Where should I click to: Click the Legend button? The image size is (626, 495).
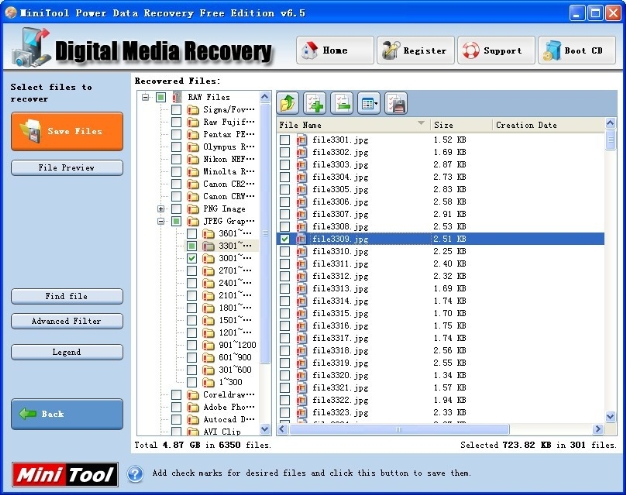tap(67, 352)
